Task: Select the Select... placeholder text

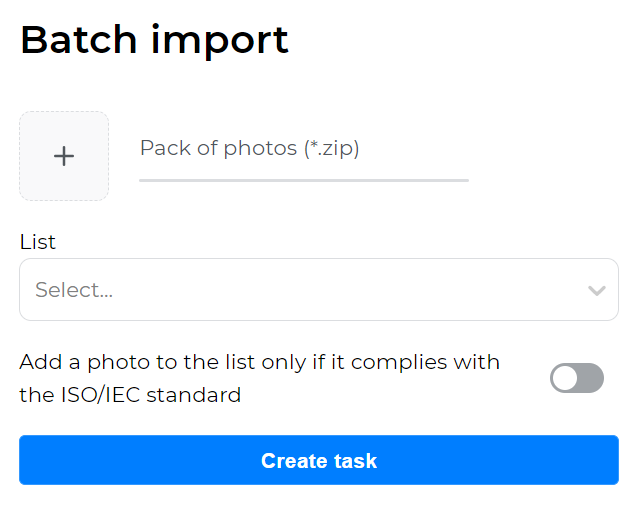Action: [74, 290]
